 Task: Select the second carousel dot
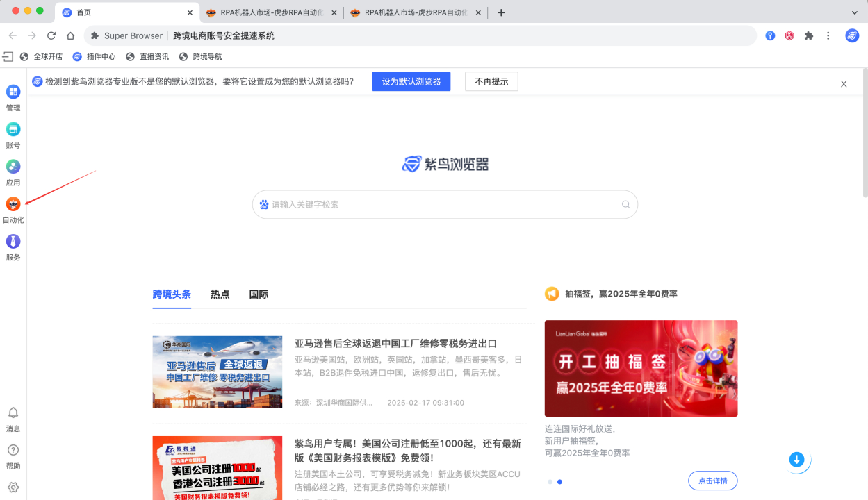tap(560, 482)
